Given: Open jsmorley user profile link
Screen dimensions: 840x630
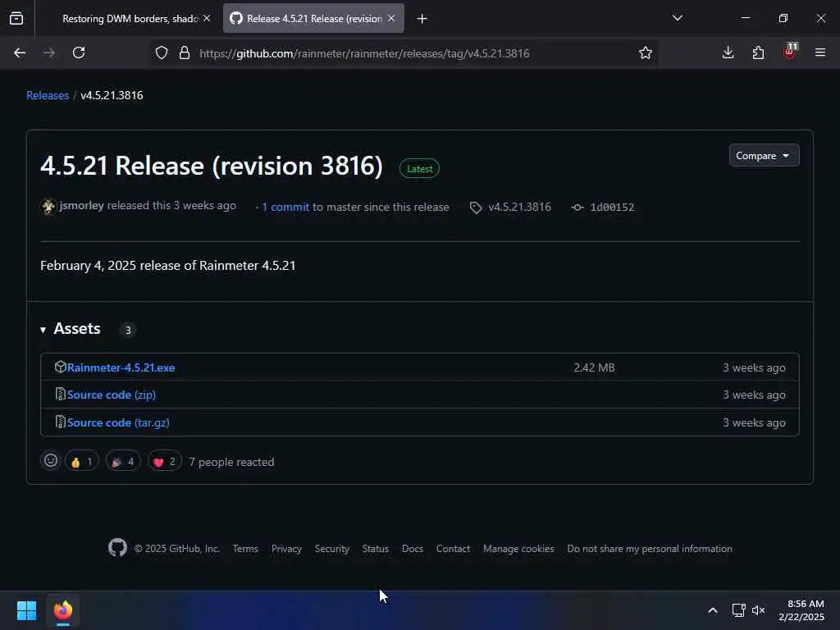Looking at the screenshot, I should tap(81, 206).
